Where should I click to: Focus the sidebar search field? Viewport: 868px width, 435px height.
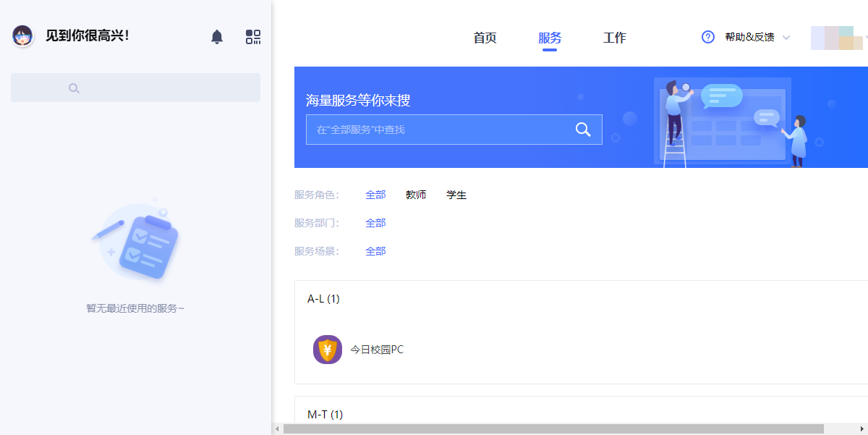135,88
